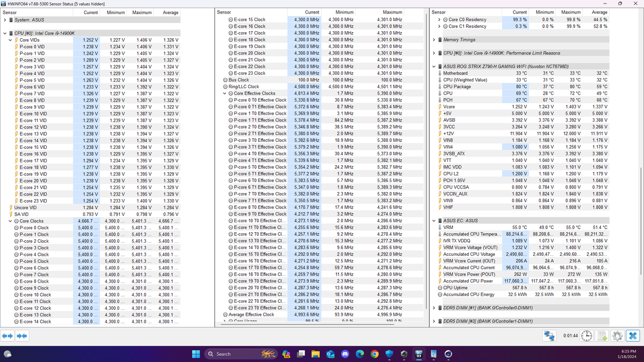
Task: Collapse the CPU [#0] Intel Core i9-14900K group
Action: [5, 33]
